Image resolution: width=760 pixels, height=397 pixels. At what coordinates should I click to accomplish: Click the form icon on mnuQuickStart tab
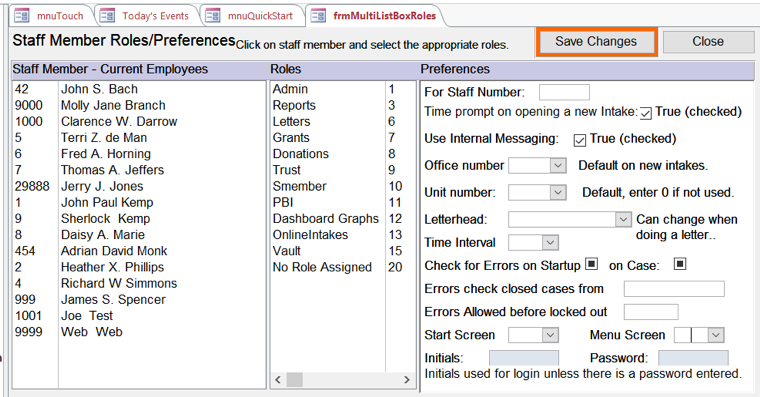(x=213, y=16)
